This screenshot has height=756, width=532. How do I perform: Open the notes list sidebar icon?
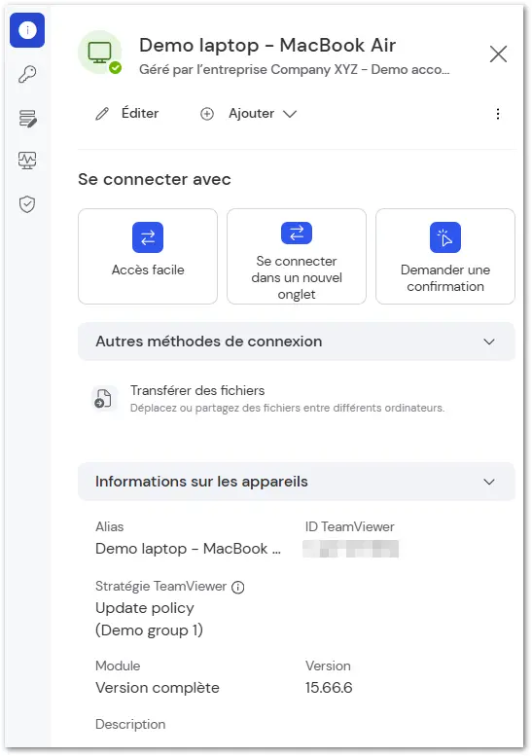[27, 118]
